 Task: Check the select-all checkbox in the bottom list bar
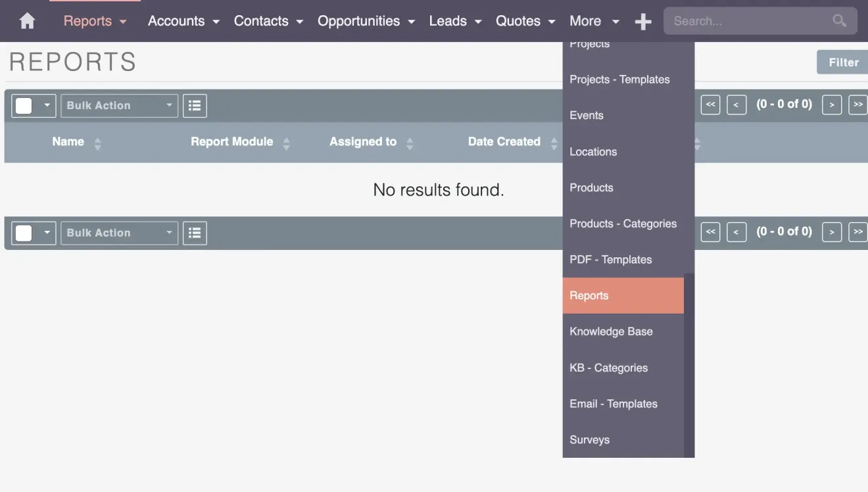coord(23,232)
